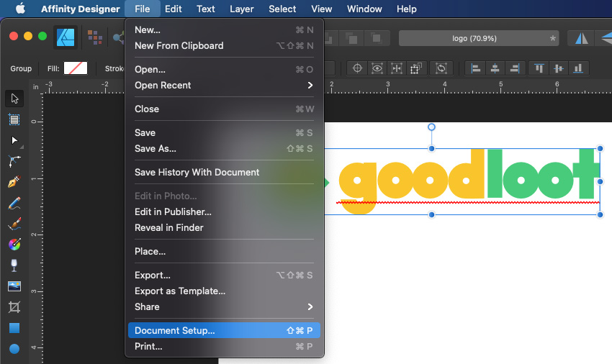The width and height of the screenshot is (612, 364).
Task: Expand the Share submenu
Action: tap(224, 307)
